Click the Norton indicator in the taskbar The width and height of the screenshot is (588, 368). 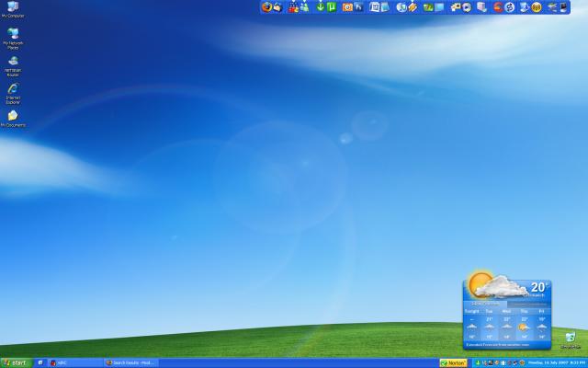click(x=453, y=363)
